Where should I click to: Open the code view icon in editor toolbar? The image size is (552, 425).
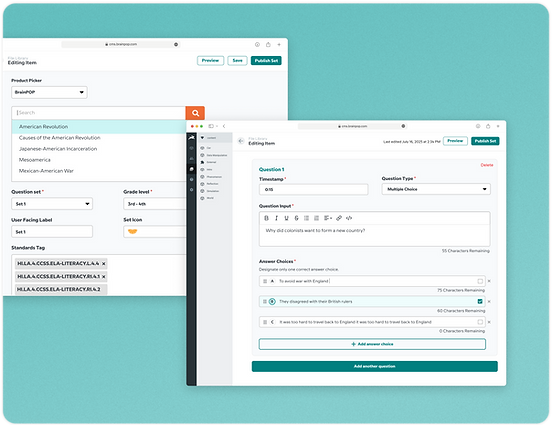pos(349,218)
